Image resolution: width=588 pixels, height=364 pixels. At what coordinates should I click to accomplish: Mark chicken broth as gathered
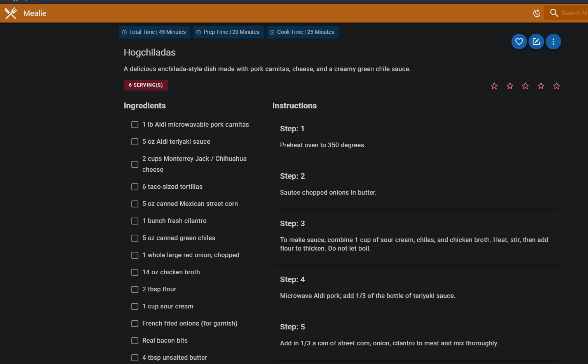tap(135, 272)
